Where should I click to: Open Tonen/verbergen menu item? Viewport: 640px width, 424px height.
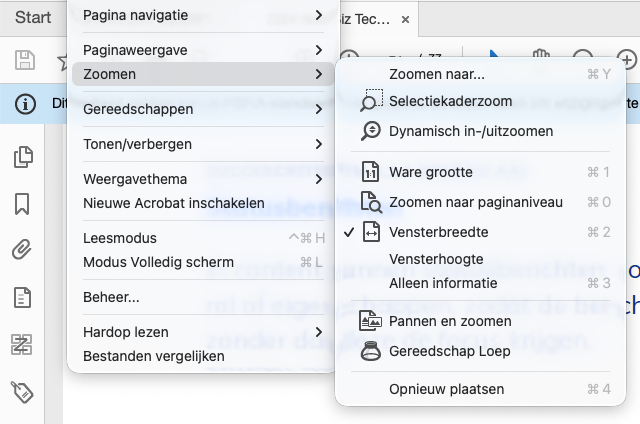coord(203,144)
